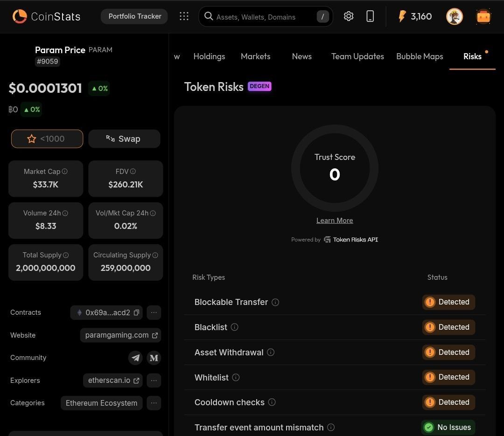This screenshot has width=504, height=436.
Task: Click the No Issues status badge
Action: click(448, 427)
